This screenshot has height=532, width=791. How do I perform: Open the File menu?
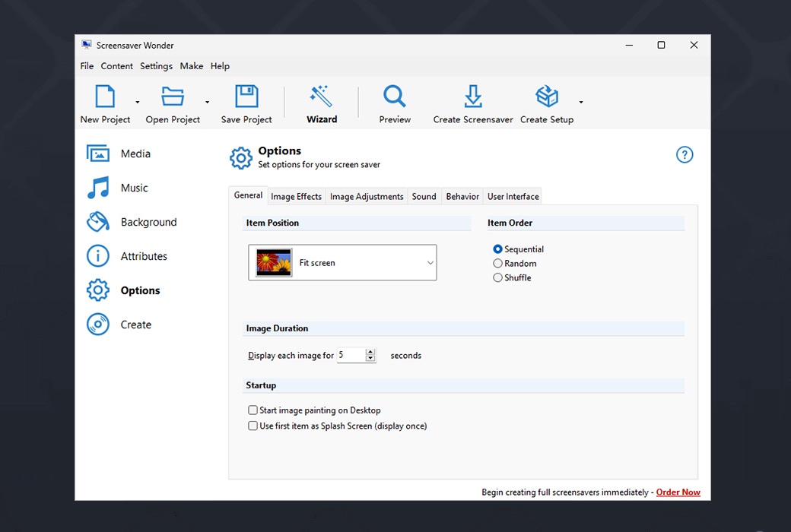(87, 66)
